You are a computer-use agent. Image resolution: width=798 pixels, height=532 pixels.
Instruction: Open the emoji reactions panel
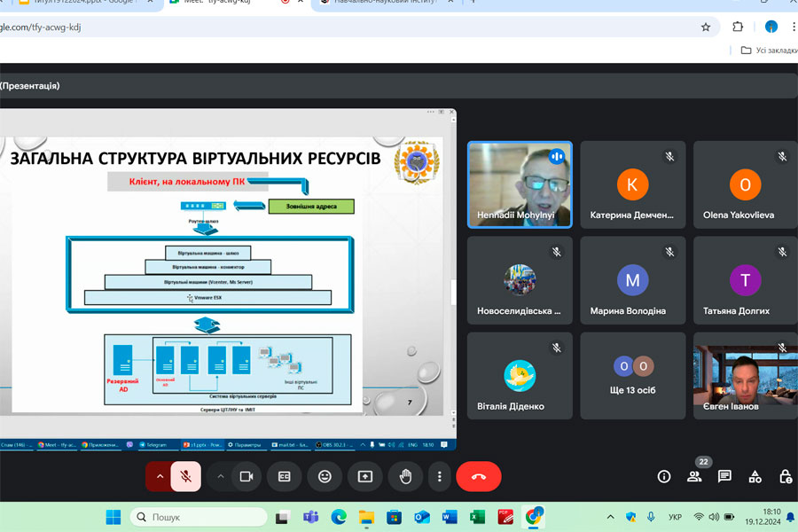point(325,476)
